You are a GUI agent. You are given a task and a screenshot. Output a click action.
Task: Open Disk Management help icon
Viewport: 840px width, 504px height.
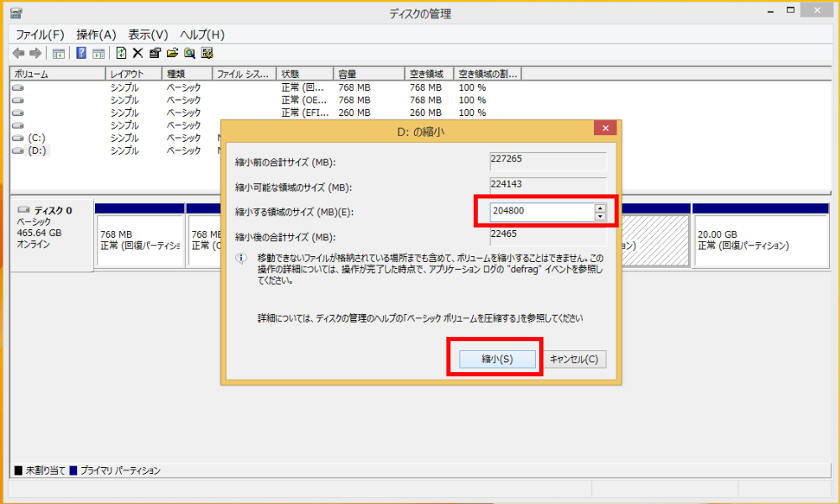click(x=81, y=52)
